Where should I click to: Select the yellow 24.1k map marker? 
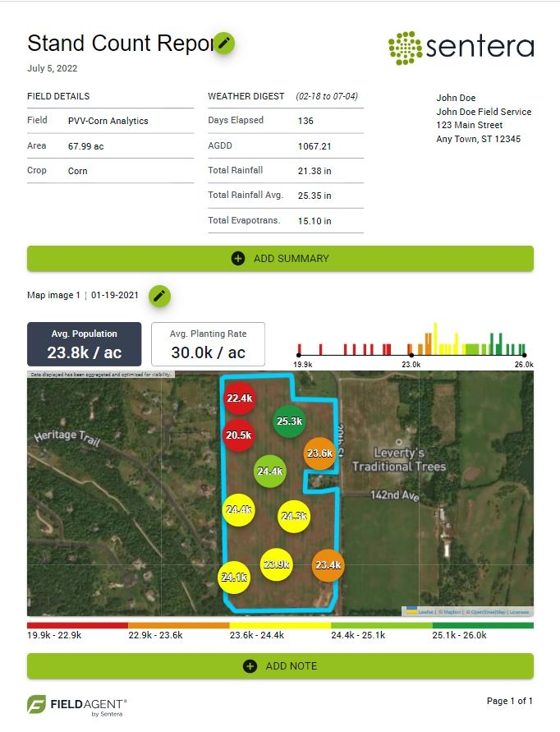pos(234,577)
